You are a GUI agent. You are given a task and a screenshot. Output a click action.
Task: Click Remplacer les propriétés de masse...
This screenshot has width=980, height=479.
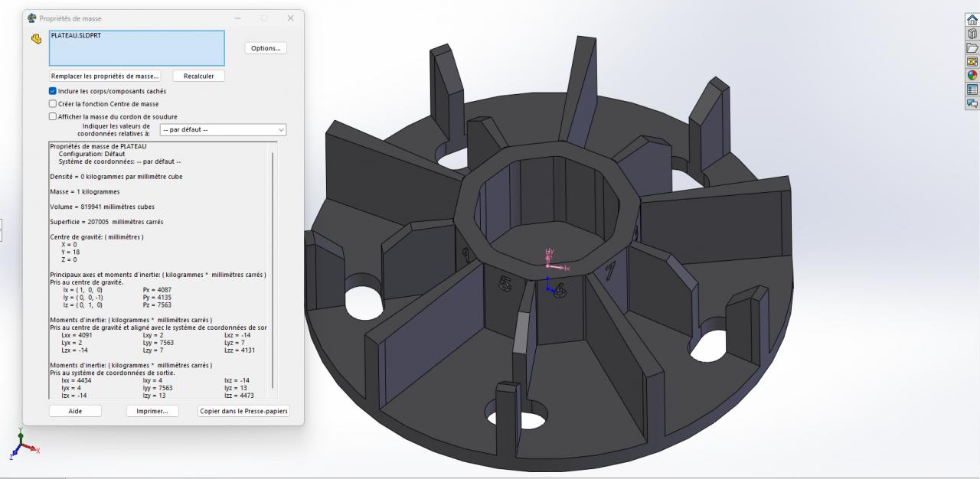point(106,76)
